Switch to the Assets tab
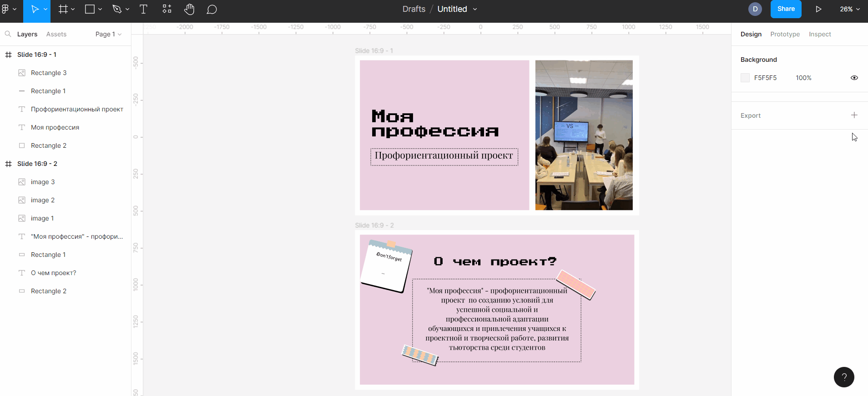 click(56, 34)
